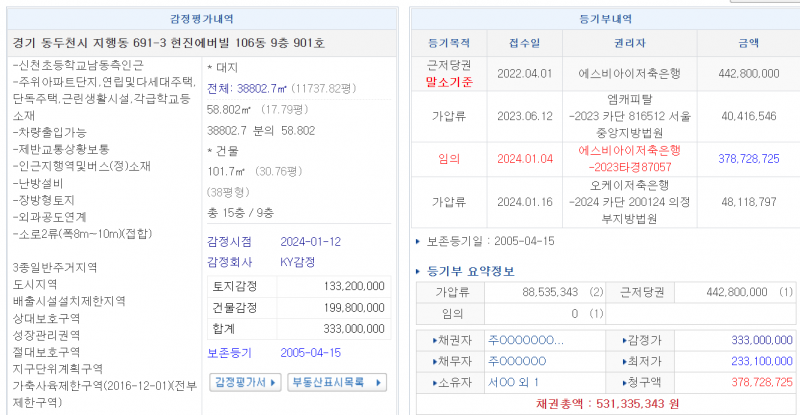Click arrow icon on 감정평가서 button

(272, 382)
